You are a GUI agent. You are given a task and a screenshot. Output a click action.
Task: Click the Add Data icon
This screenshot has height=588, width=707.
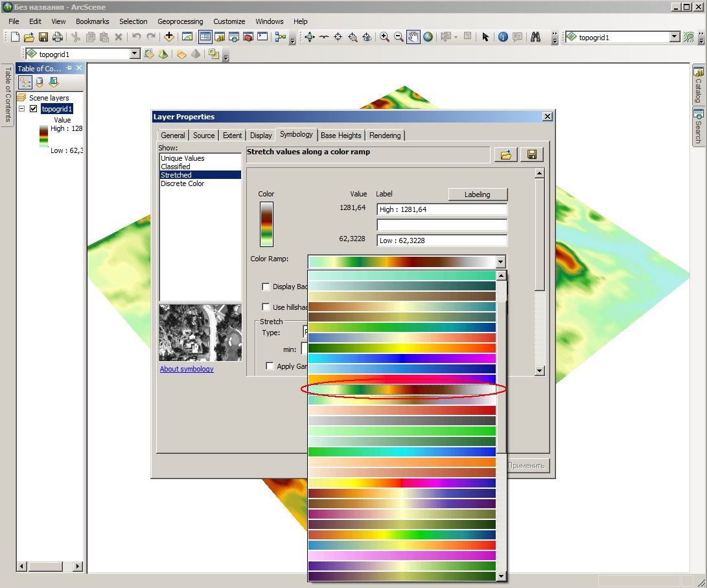pyautogui.click(x=169, y=37)
